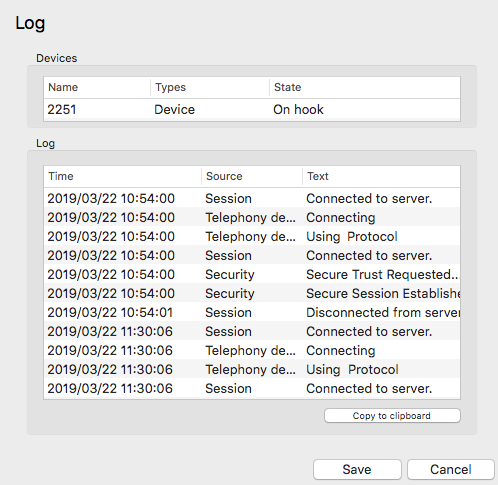498x485 pixels.
Task: Select On hook state cell
Action: (x=298, y=109)
